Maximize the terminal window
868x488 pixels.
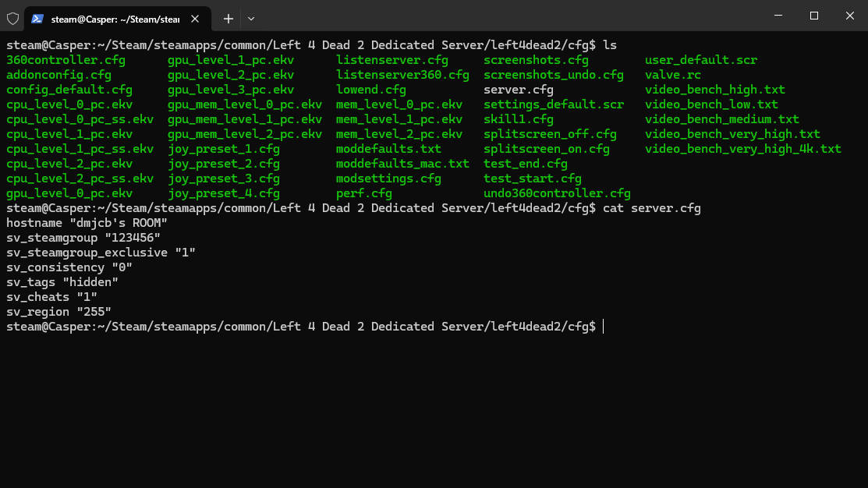pyautogui.click(x=813, y=16)
